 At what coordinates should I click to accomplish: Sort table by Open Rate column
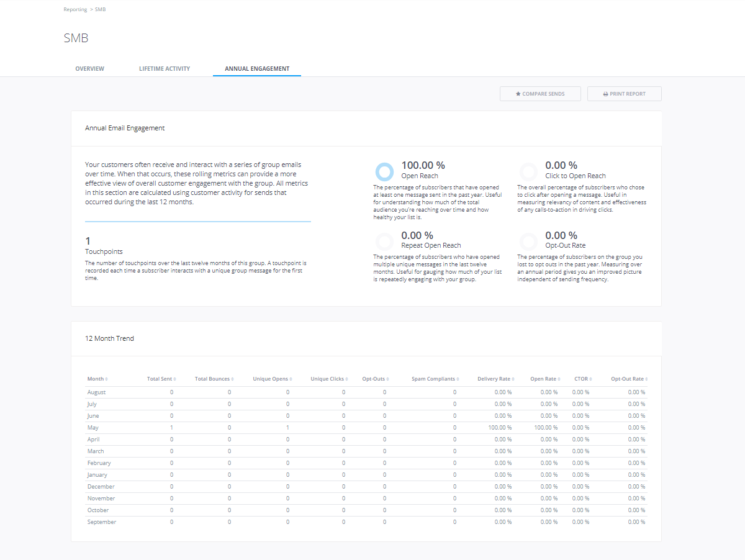pos(546,379)
